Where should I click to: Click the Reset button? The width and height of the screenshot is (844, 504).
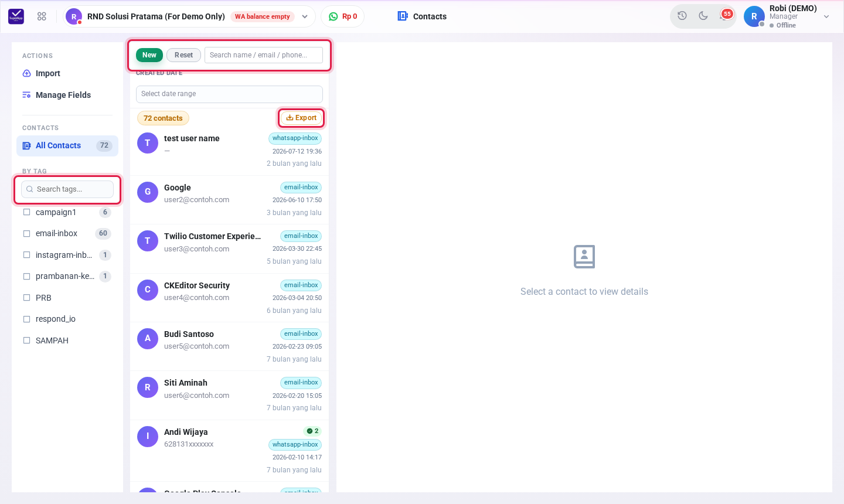coord(183,55)
